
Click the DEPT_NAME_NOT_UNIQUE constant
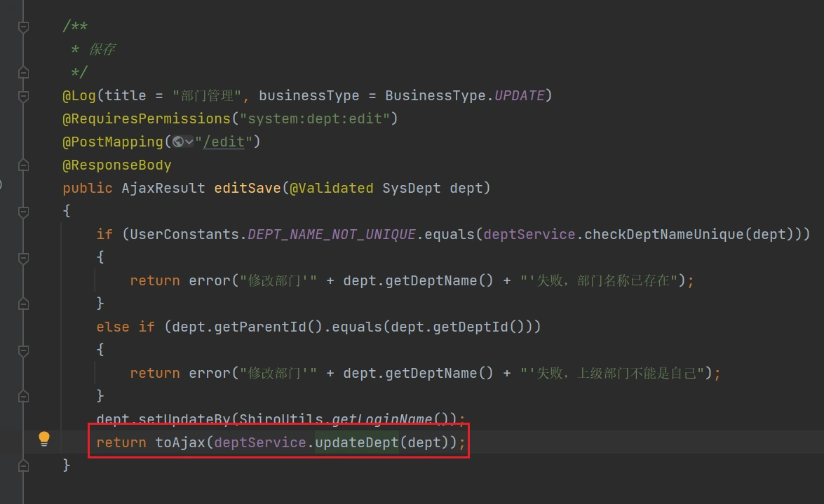(x=332, y=234)
